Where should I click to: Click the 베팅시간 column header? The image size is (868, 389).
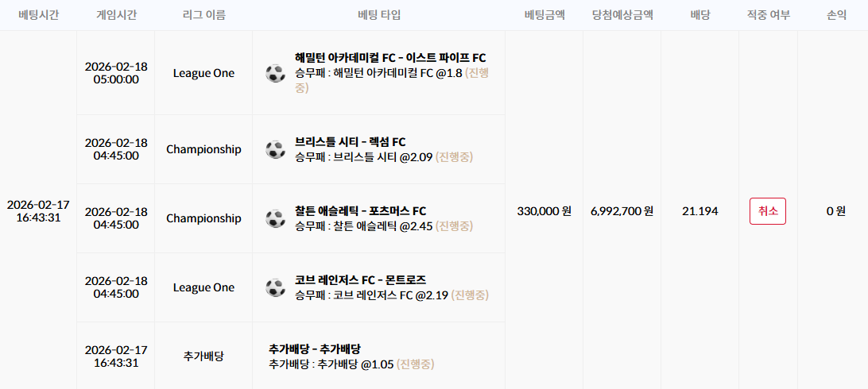point(38,15)
